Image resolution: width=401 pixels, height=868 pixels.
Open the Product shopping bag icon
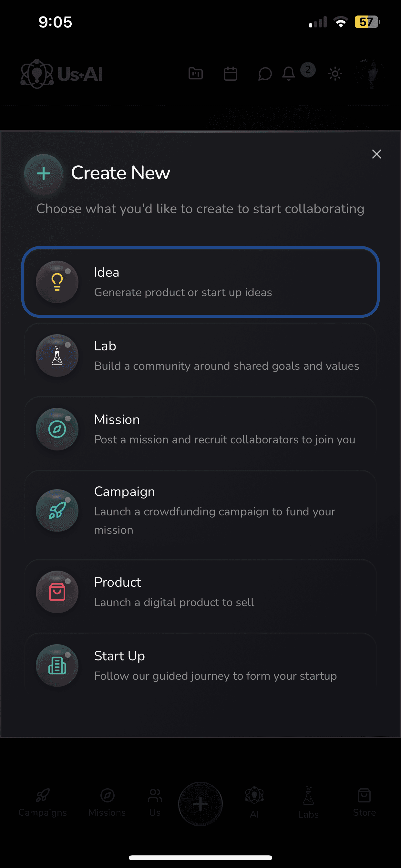click(57, 592)
